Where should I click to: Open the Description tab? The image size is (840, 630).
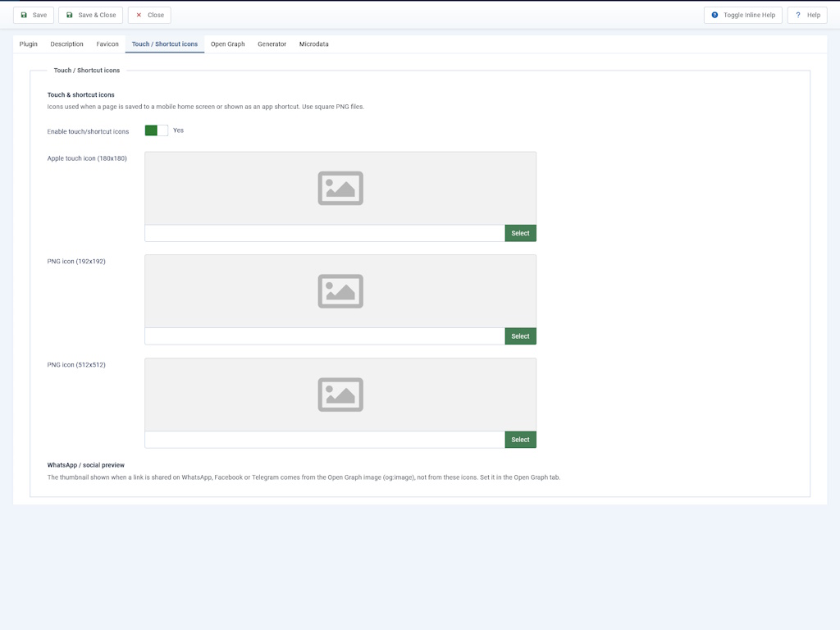click(67, 44)
